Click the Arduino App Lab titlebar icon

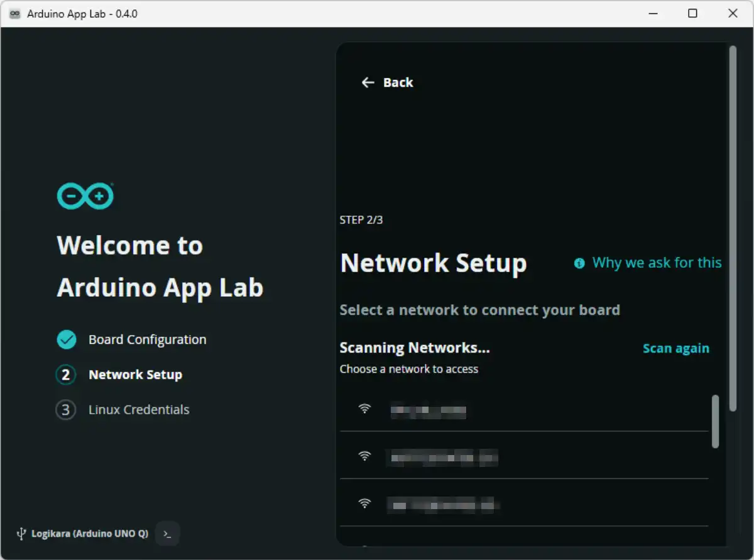[14, 13]
